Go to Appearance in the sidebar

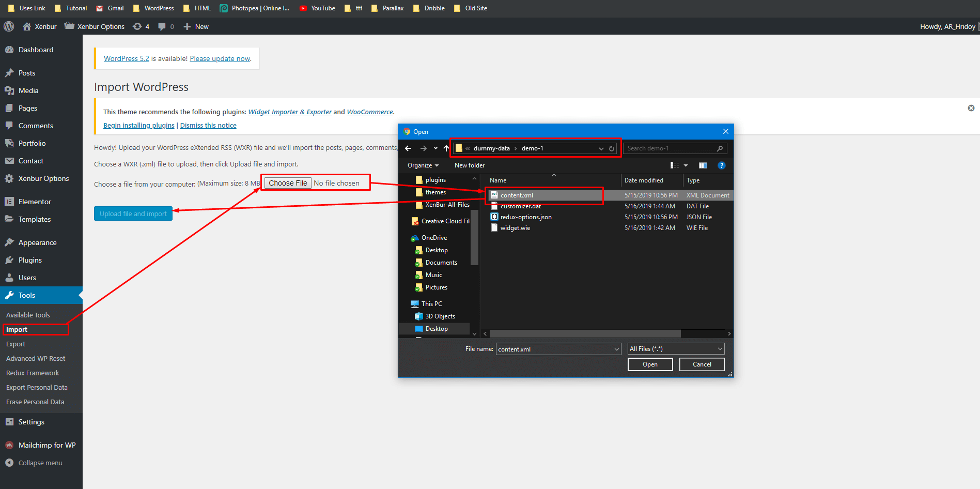(x=37, y=242)
